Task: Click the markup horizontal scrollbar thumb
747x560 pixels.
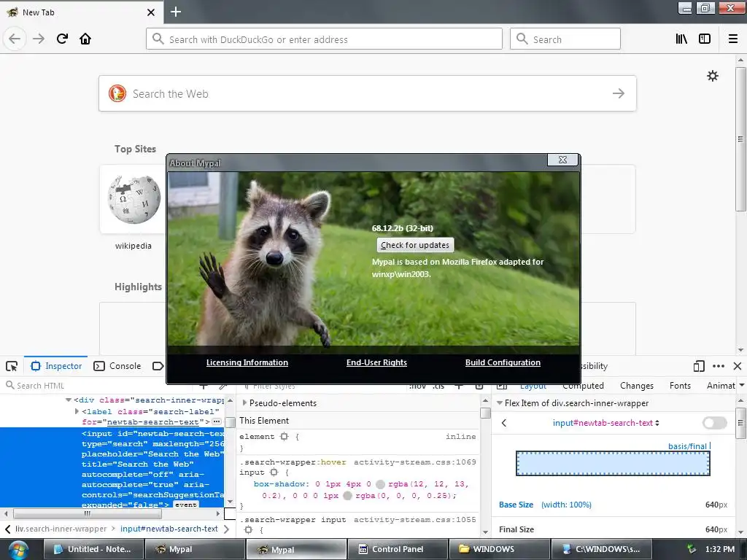Action: (88, 514)
